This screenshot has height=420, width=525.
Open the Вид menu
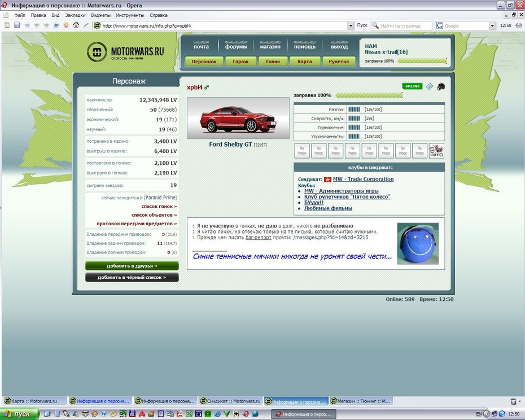click(55, 15)
